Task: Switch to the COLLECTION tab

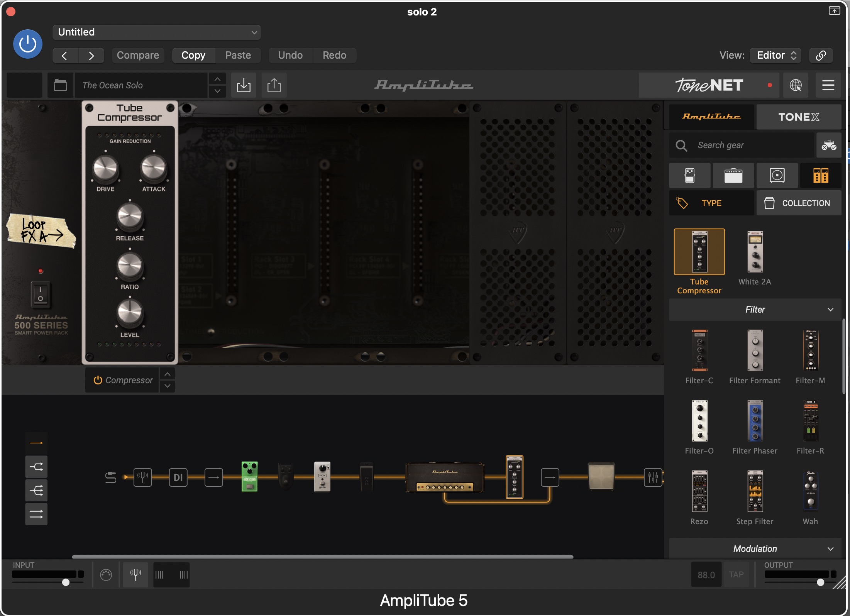Action: pyautogui.click(x=798, y=203)
